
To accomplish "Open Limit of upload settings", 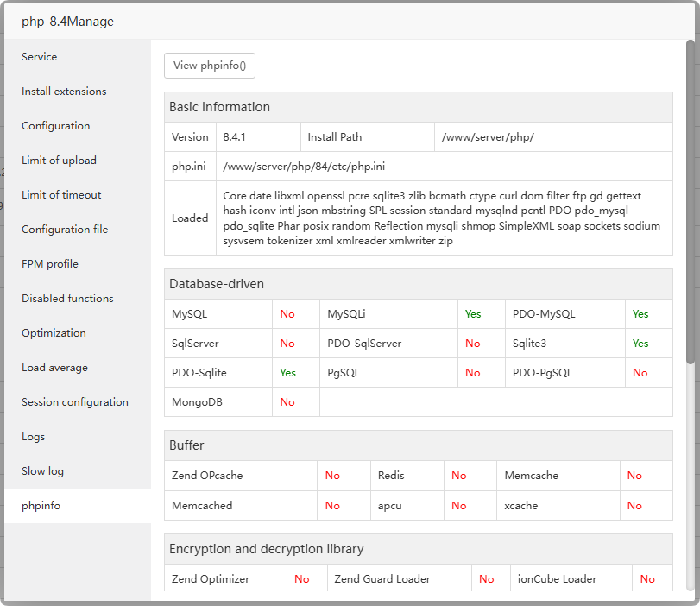I will [59, 161].
